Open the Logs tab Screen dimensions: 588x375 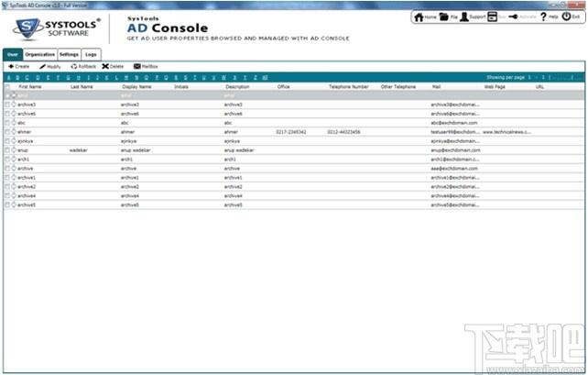tap(91, 54)
